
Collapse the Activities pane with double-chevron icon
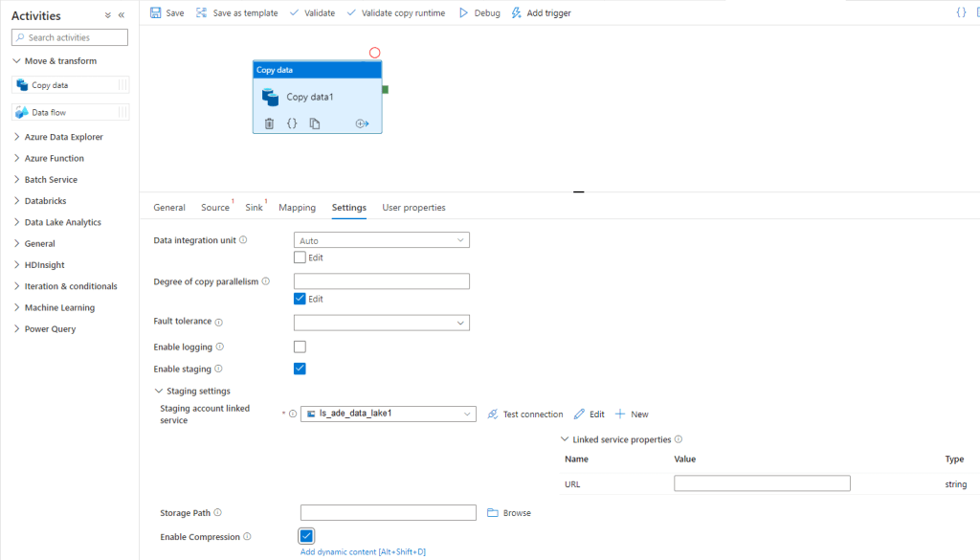pos(122,15)
